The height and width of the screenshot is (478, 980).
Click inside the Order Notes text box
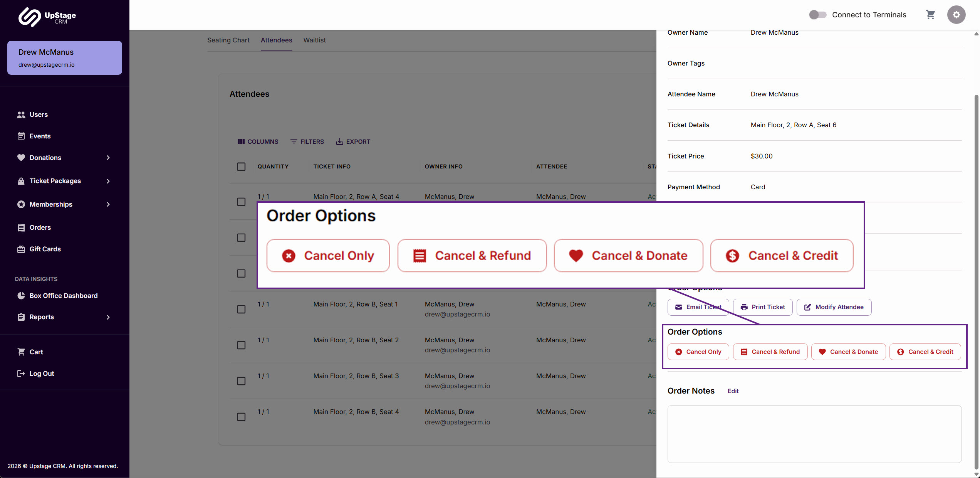click(x=814, y=434)
